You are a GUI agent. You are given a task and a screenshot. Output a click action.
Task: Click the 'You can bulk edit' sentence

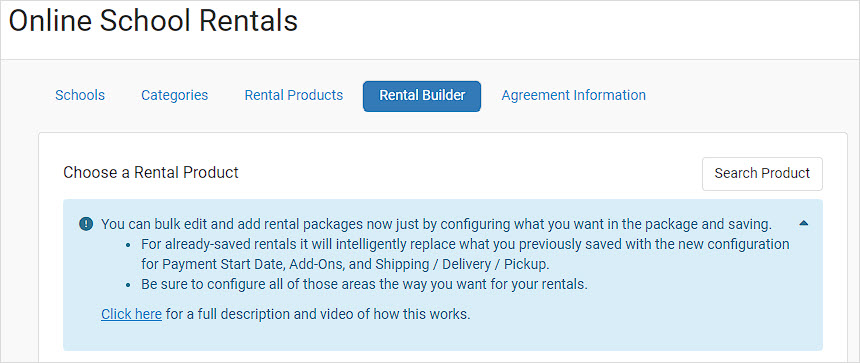437,224
